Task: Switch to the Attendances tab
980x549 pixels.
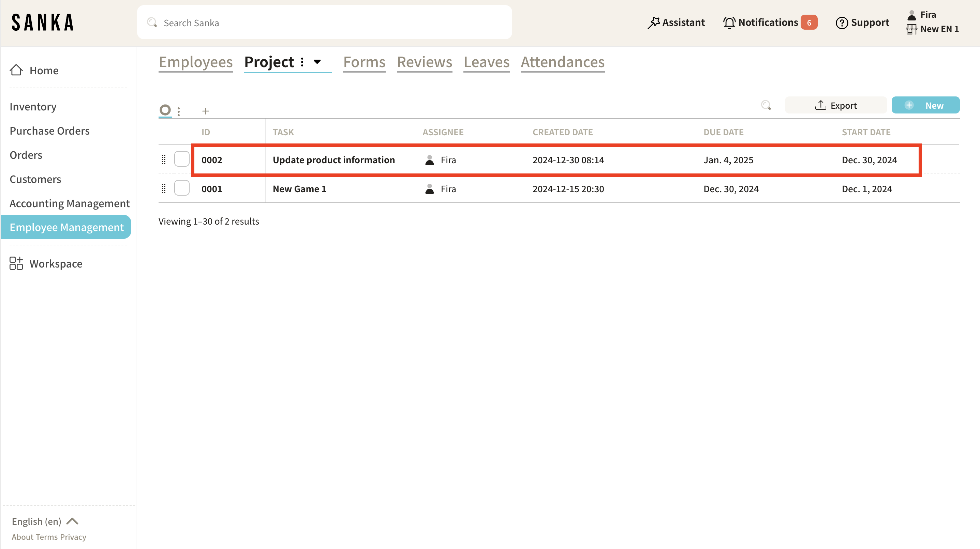Action: [x=562, y=62]
